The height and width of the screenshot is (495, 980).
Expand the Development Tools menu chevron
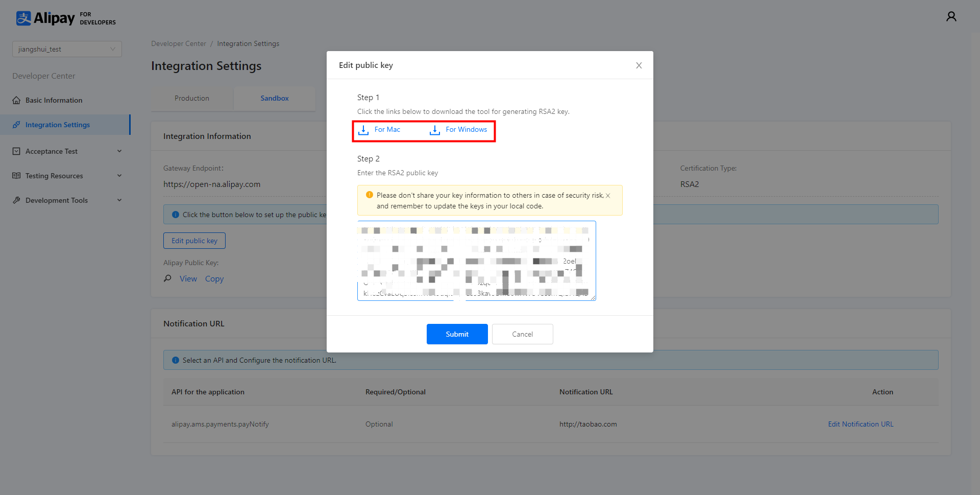coord(119,200)
